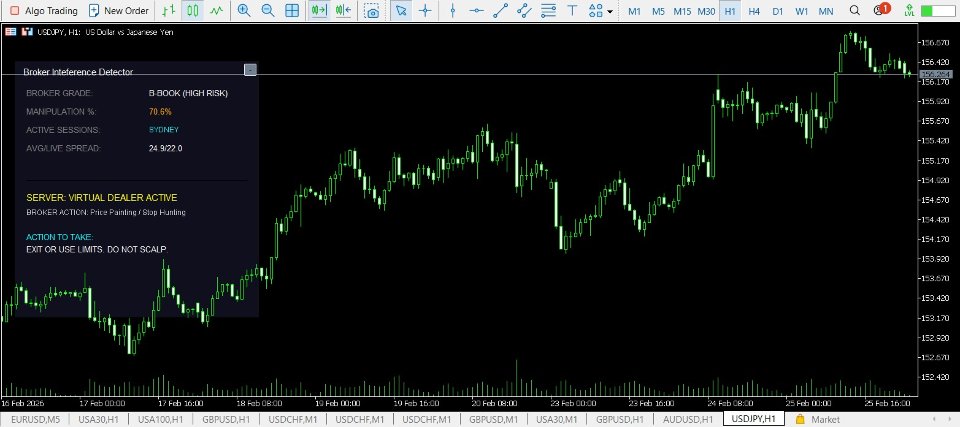The width and height of the screenshot is (960, 427).
Task: Select the Fibonacci retracement tool
Action: point(549,10)
